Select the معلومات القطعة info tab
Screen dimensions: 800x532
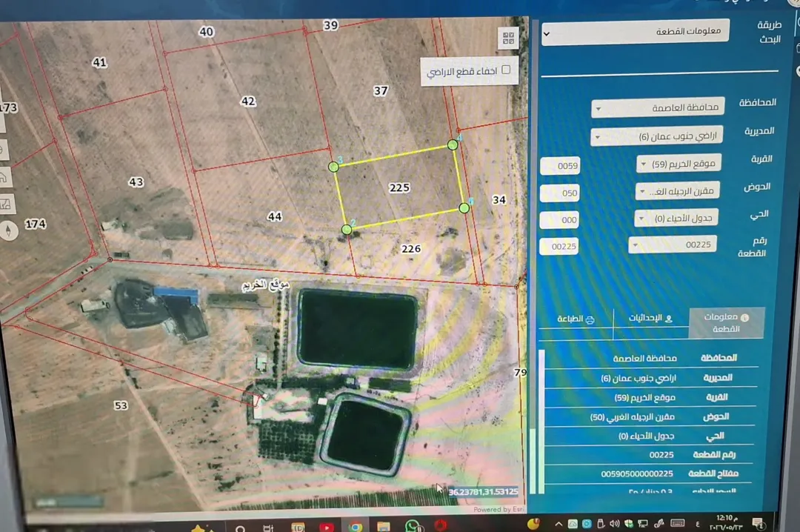pyautogui.click(x=727, y=322)
